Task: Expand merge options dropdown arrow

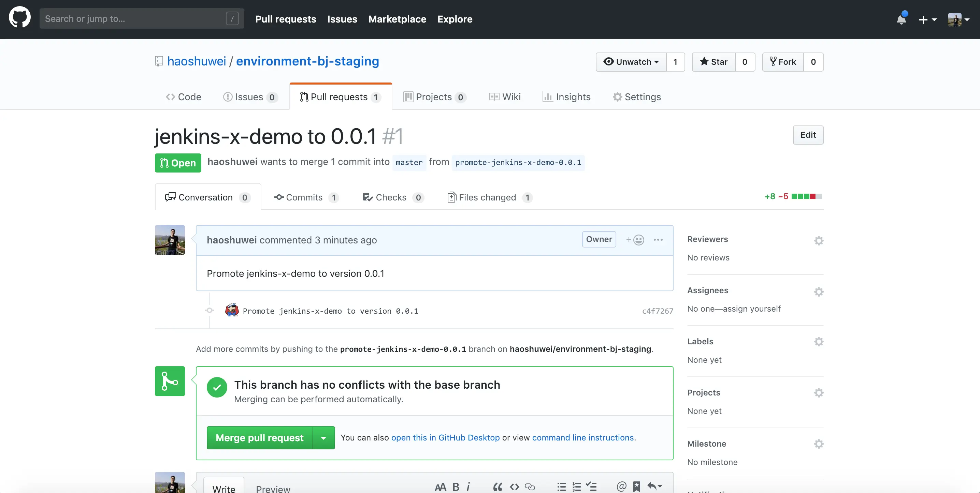Action: coord(323,438)
